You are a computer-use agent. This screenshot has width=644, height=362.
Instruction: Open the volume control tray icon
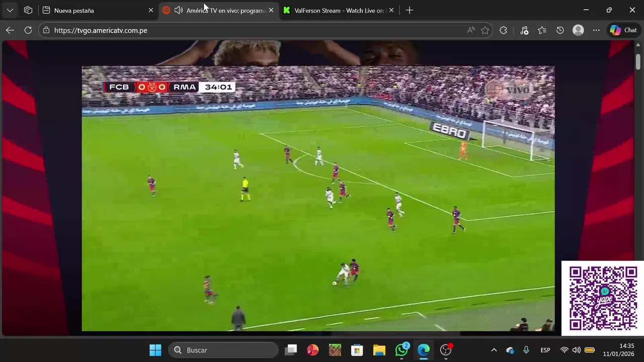577,350
